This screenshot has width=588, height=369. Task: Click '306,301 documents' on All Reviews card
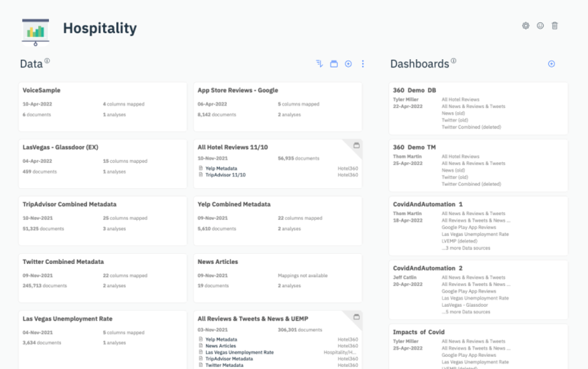[300, 330]
